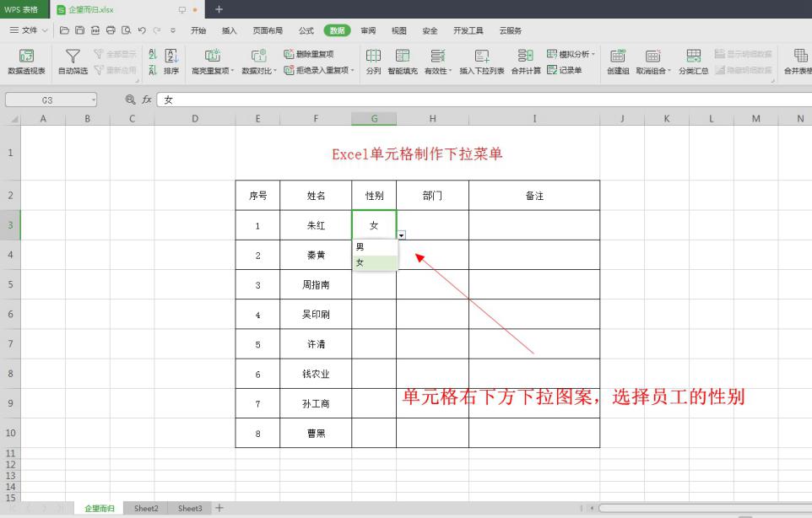
Task: Select the 自动筛选 AutoFilter tool
Action: coord(72,60)
